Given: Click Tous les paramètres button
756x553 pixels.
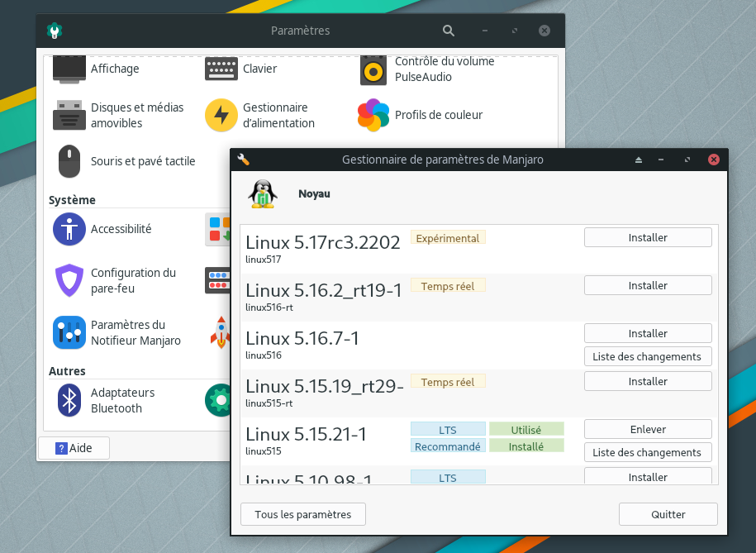Looking at the screenshot, I should (303, 514).
